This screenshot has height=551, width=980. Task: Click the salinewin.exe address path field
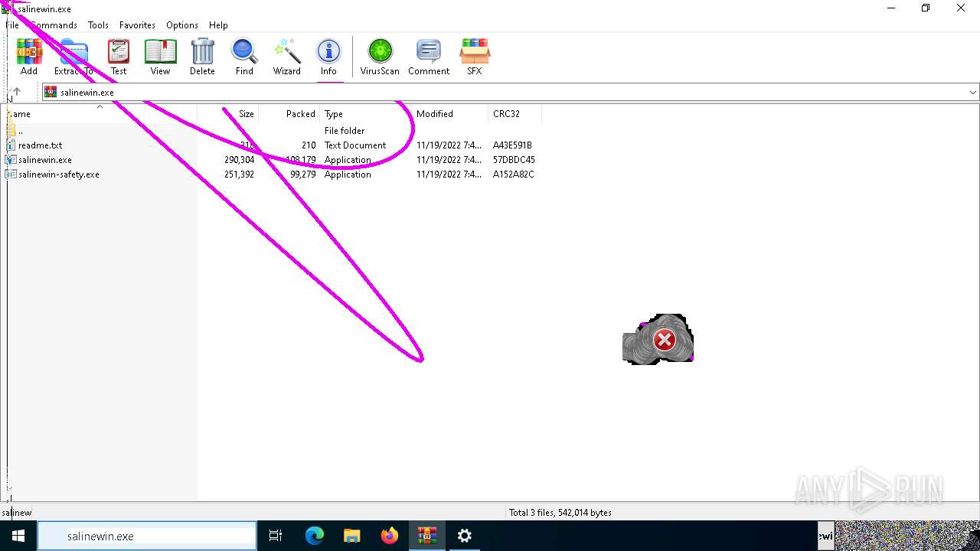pyautogui.click(x=505, y=92)
